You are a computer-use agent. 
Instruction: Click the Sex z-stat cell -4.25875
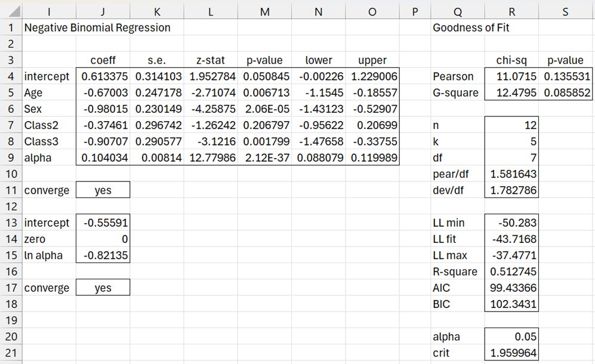(x=211, y=109)
